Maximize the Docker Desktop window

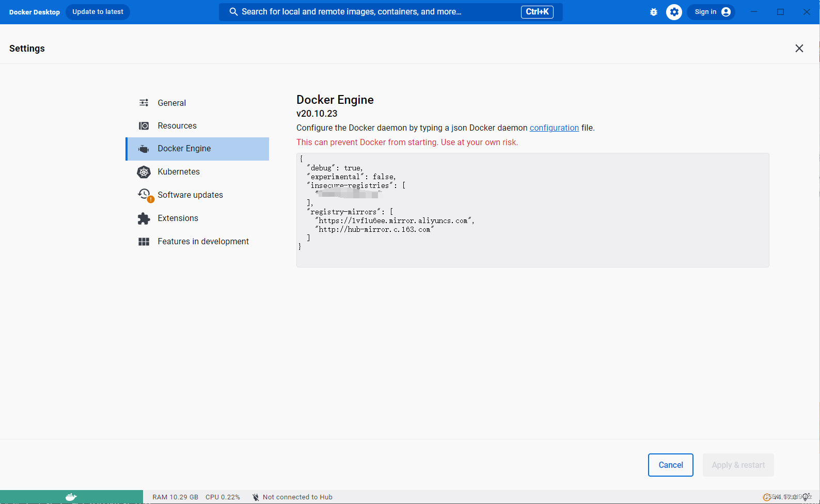780,12
